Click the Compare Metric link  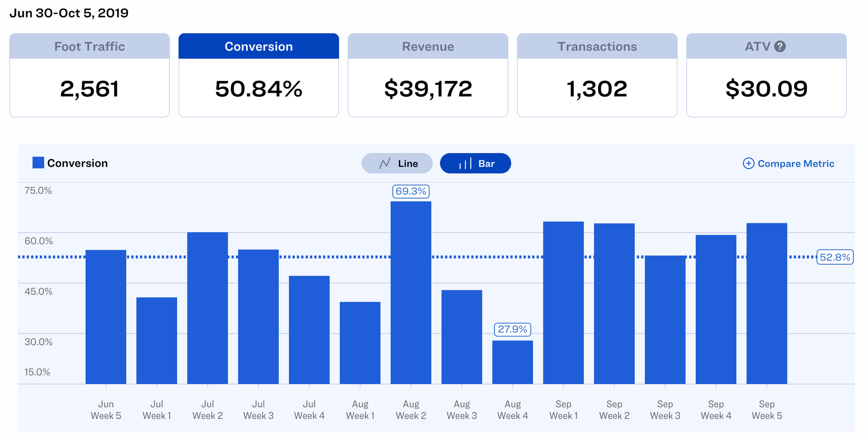[x=796, y=164]
